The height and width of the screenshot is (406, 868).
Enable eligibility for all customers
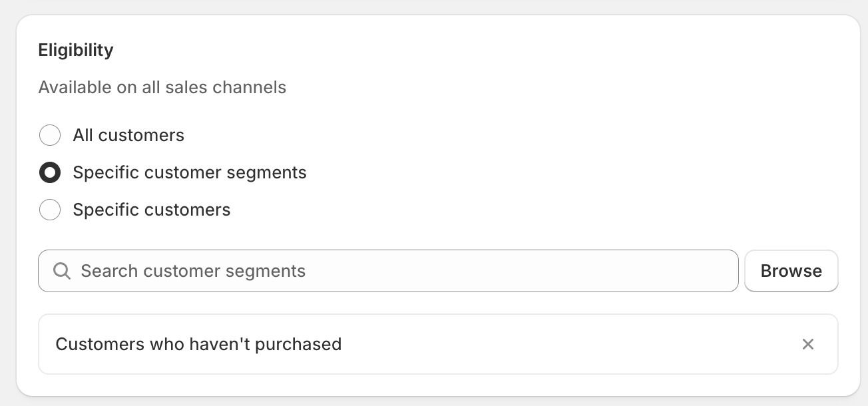tap(50, 135)
